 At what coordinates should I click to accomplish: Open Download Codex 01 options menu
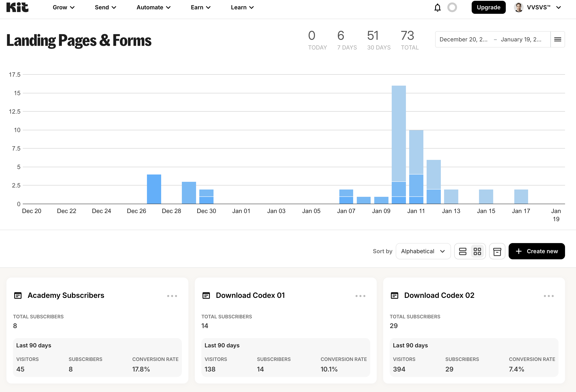point(360,296)
